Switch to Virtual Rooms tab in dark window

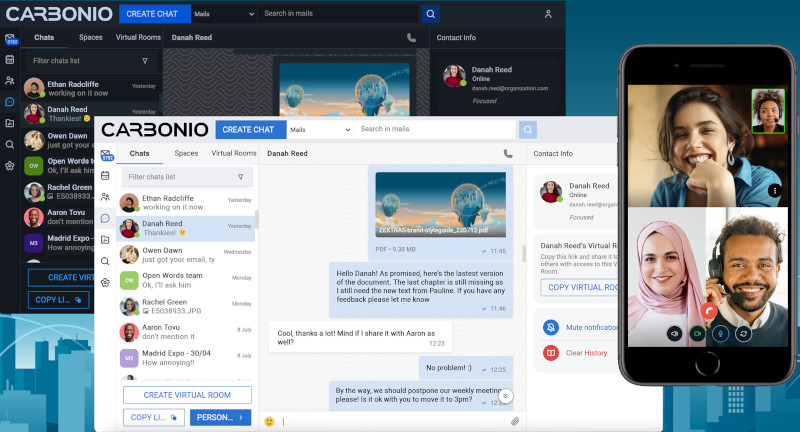(138, 37)
